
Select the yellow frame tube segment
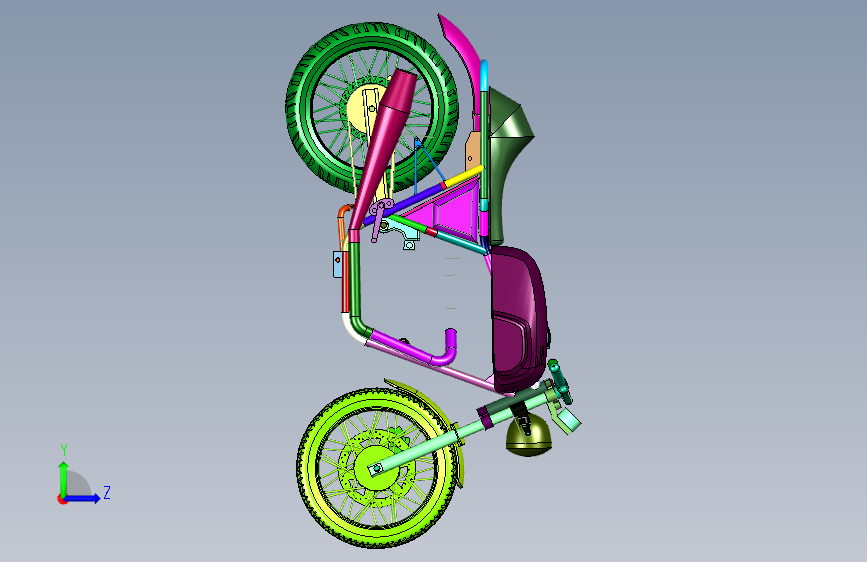tap(463, 176)
